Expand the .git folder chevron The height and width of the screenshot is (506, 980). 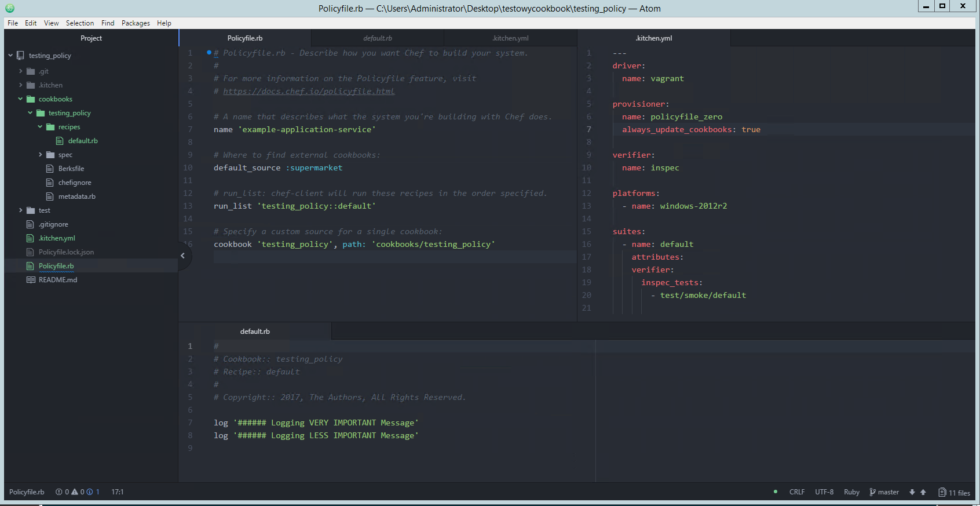click(20, 71)
